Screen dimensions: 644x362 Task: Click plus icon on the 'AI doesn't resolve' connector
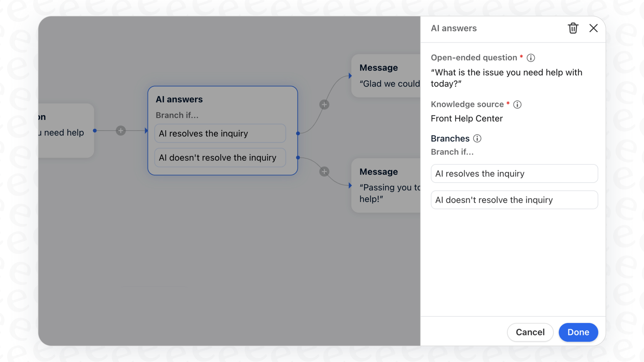pos(324,171)
